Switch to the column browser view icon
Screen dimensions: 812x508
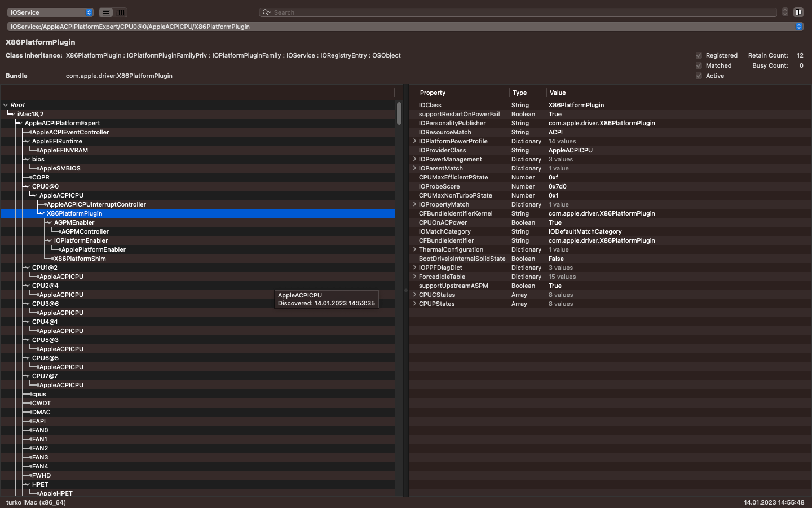tap(120, 12)
